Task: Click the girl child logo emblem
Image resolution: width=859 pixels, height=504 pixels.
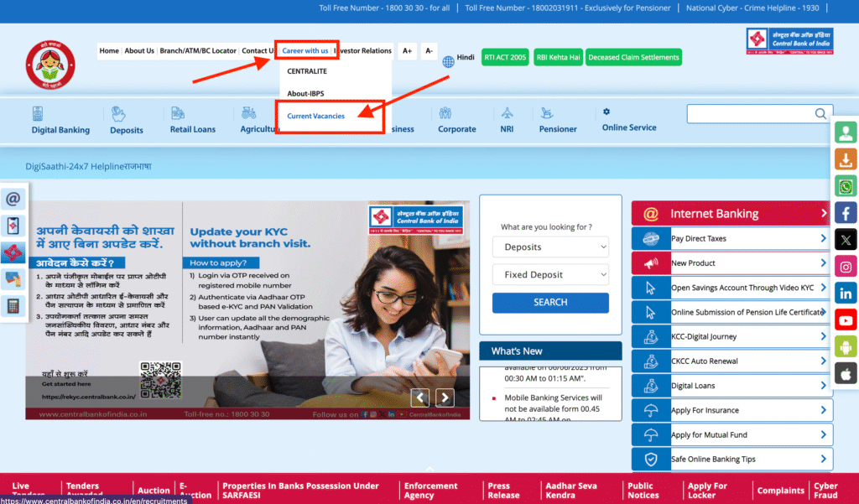Action: [x=50, y=65]
